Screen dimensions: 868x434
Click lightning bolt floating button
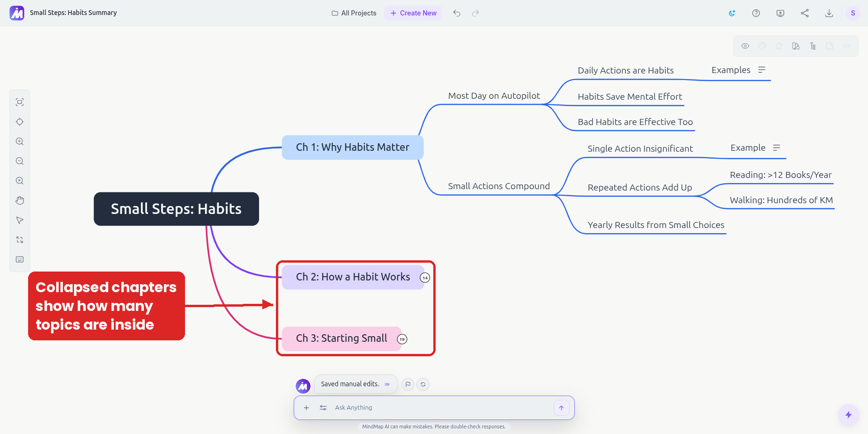(848, 415)
